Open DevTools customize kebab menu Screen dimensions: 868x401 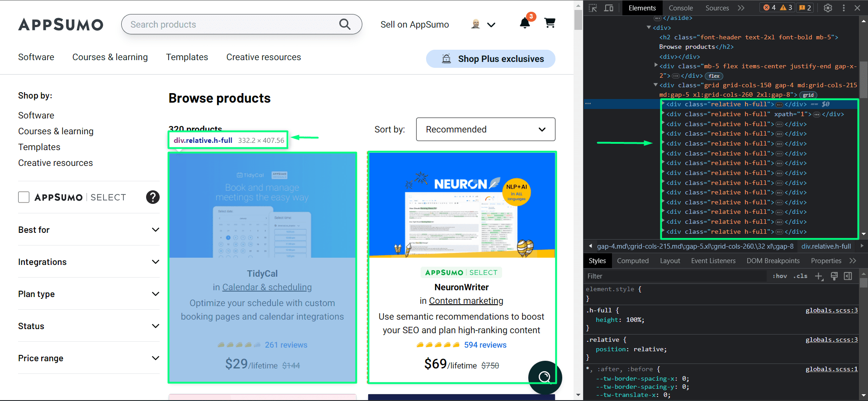pyautogui.click(x=844, y=8)
